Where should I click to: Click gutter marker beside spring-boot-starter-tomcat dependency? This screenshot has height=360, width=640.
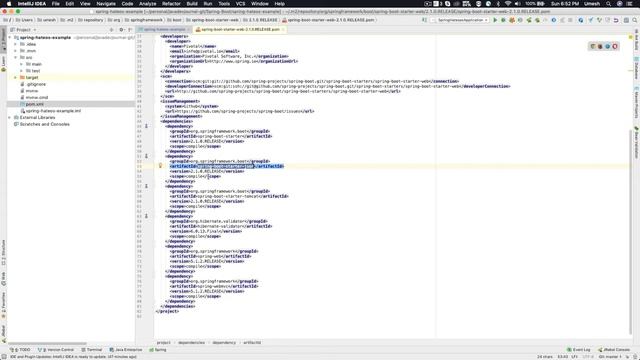147,186
